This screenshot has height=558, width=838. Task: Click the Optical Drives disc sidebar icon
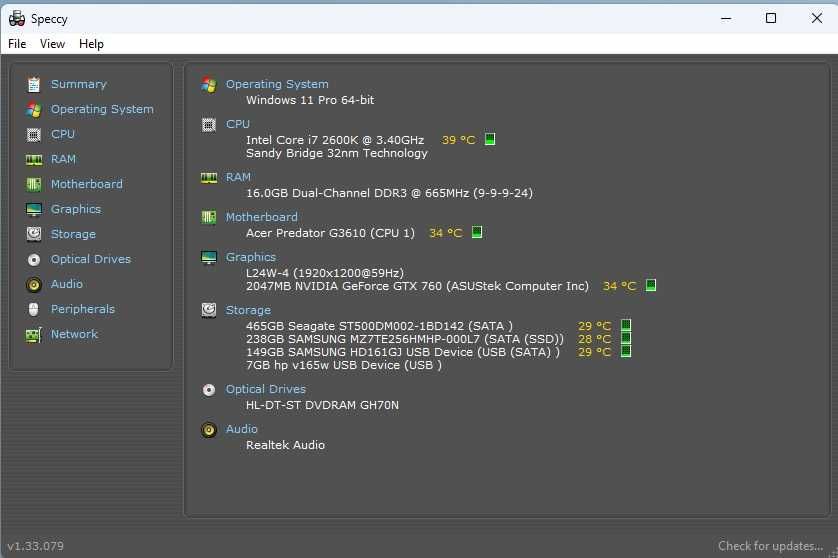tap(34, 260)
